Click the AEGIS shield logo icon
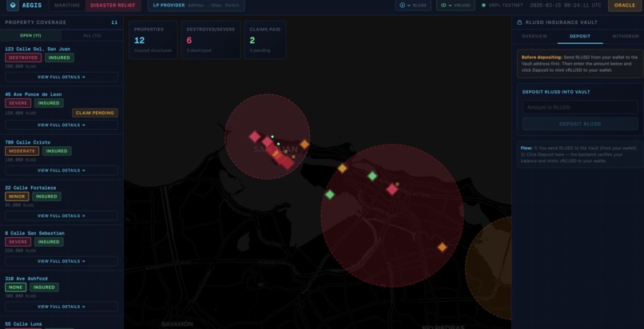The image size is (644, 329). pyautogui.click(x=13, y=6)
